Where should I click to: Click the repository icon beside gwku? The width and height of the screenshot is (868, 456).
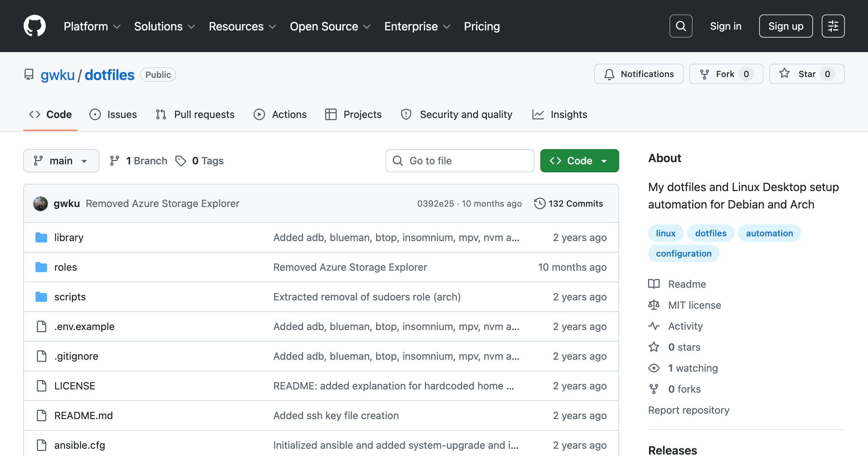coord(29,75)
